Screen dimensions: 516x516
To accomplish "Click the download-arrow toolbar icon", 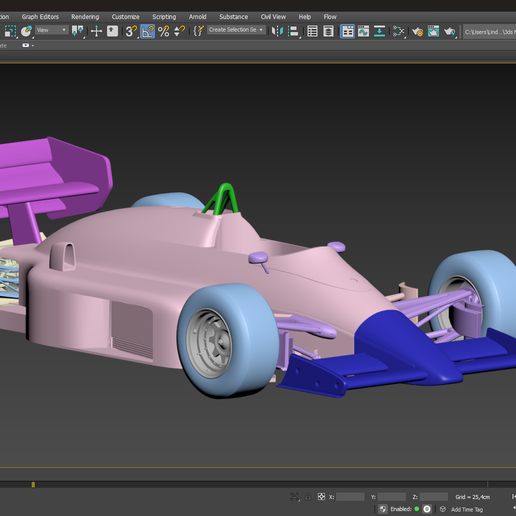I will tap(379, 31).
